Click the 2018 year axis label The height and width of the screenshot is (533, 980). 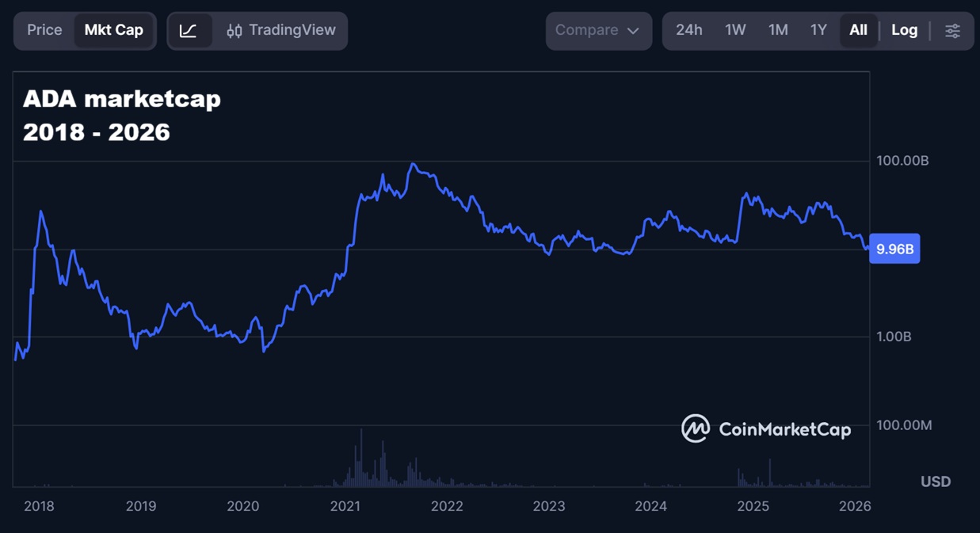tap(39, 506)
